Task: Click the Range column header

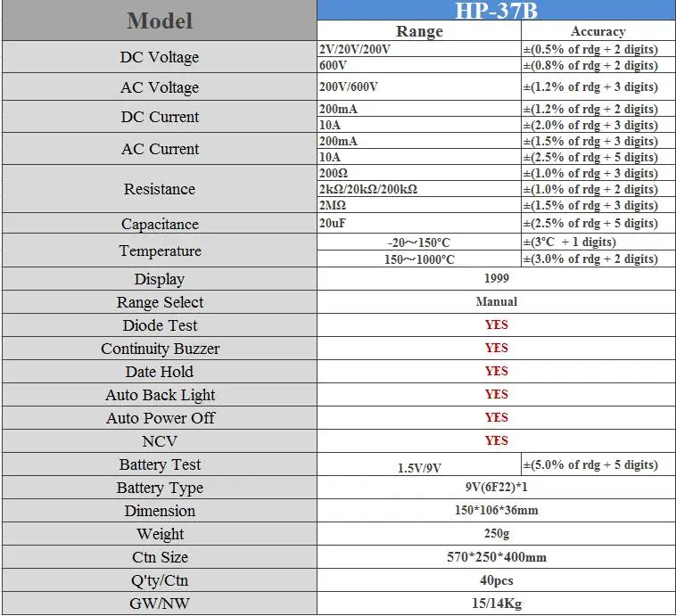Action: coord(419,31)
